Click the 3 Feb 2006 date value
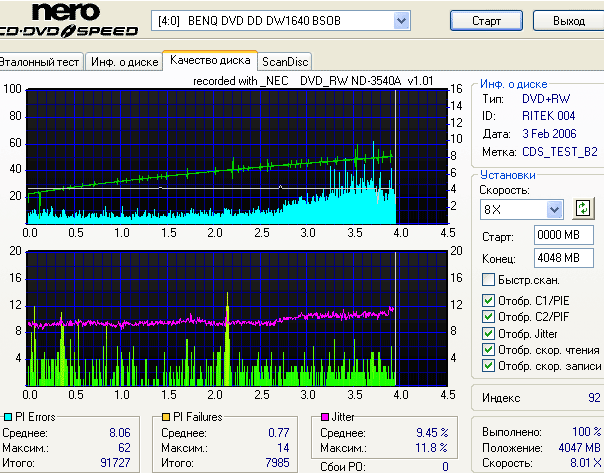This screenshot has width=604, height=473. 549,134
